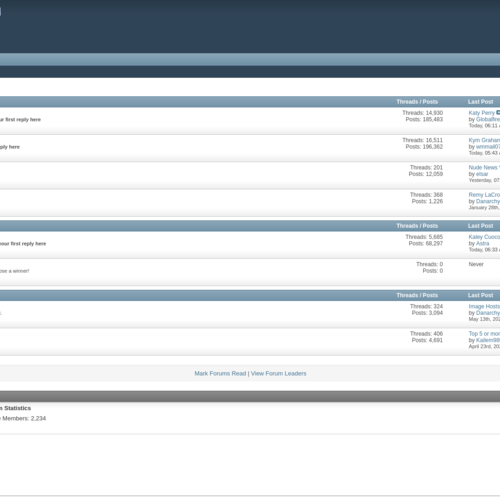The width and height of the screenshot is (500, 500).
Task: Click the 'Today, 06:11' timestamp
Action: (484, 126)
